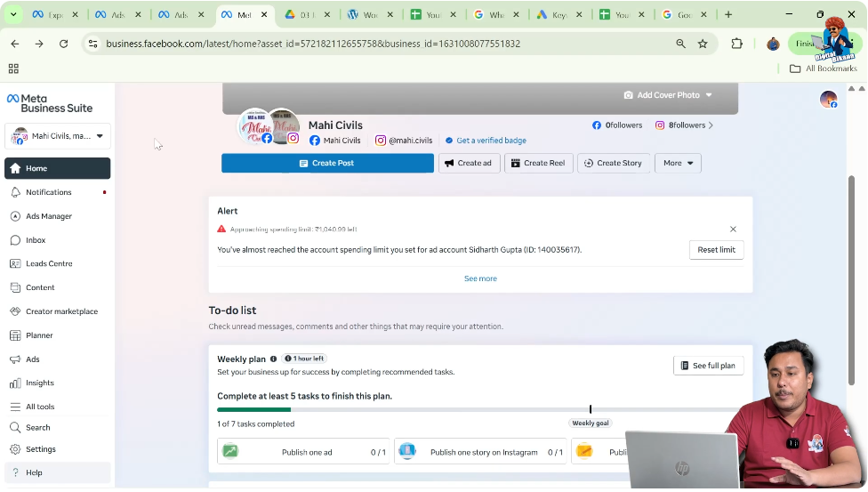Screen dimensions: 868x492
Task: Expand Instagram 8 followers chevron
Action: (711, 125)
